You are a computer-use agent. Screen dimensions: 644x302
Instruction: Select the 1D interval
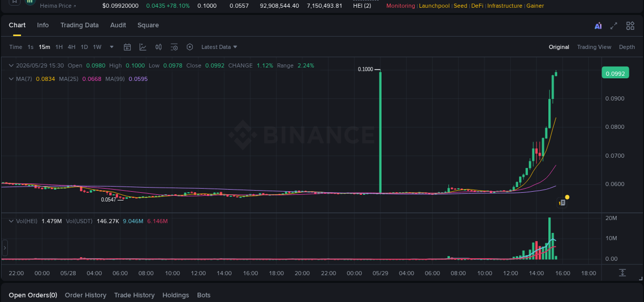coord(84,47)
